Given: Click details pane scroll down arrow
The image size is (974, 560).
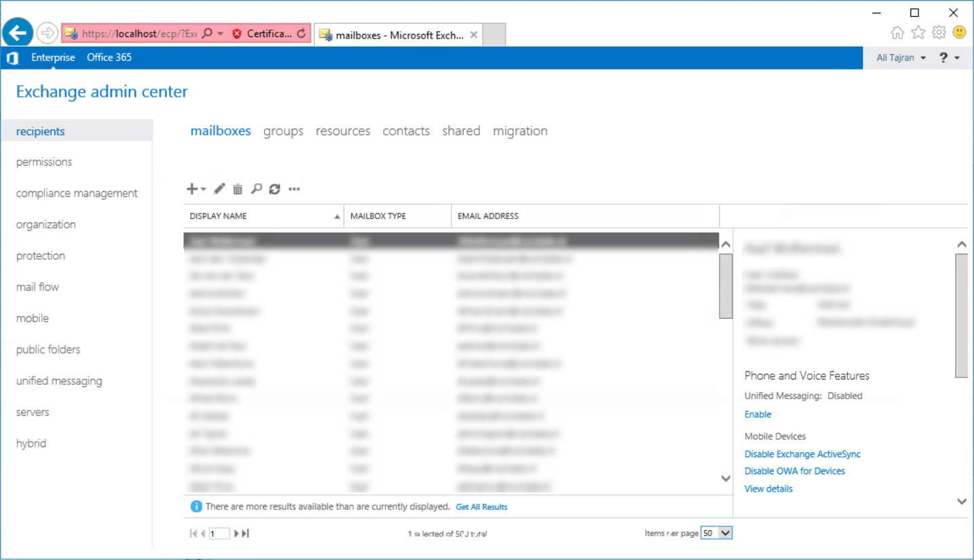Looking at the screenshot, I should [962, 501].
